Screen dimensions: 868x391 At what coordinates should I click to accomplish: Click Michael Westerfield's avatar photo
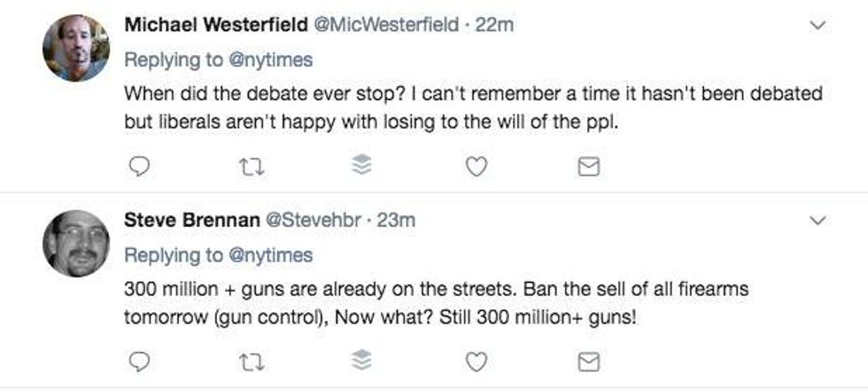[x=75, y=48]
